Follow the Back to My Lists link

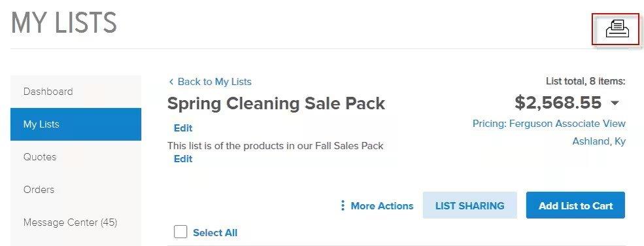tap(214, 82)
